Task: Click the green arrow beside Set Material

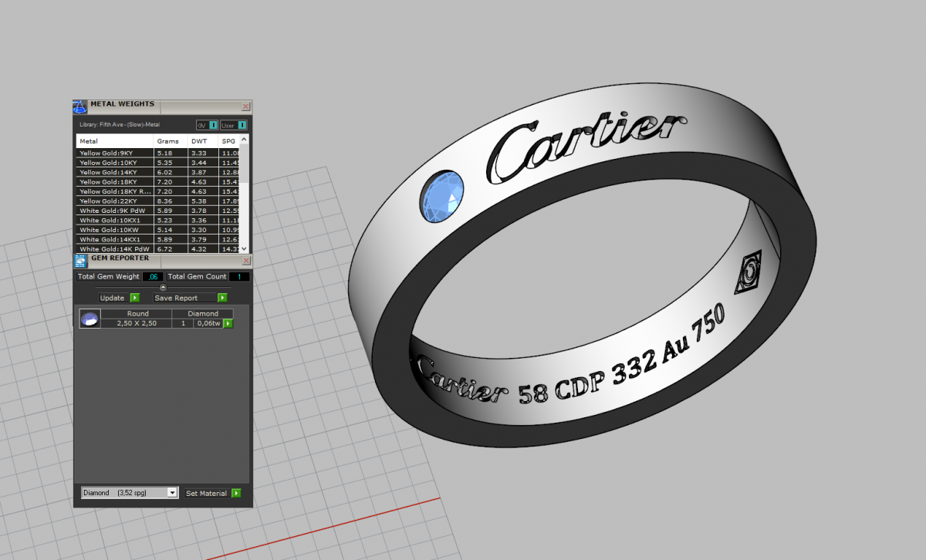Action: (x=236, y=493)
